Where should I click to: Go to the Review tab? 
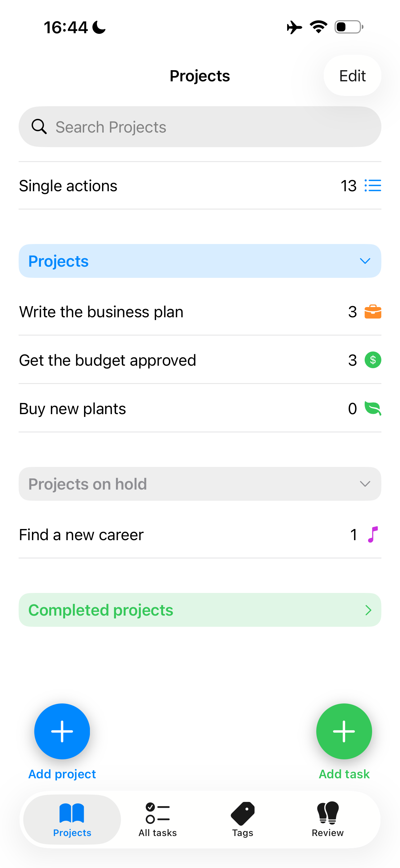(328, 819)
